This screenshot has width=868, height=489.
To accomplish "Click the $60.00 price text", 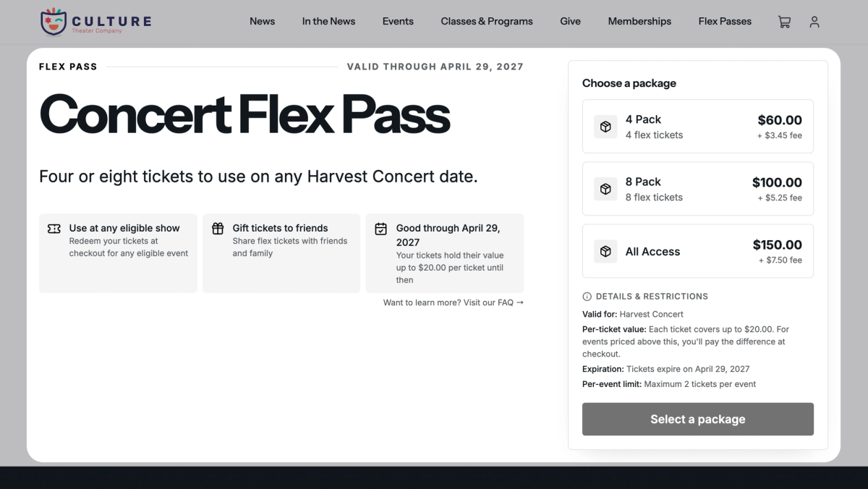I will (780, 120).
